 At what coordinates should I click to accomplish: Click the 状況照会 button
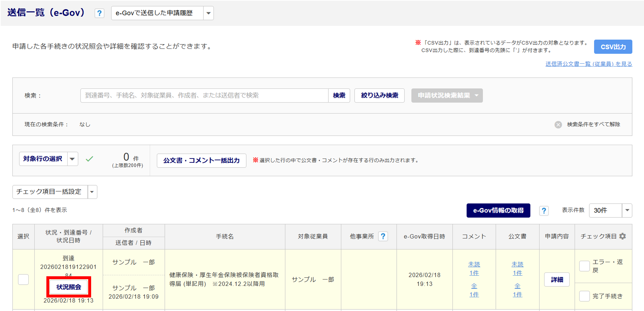69,287
